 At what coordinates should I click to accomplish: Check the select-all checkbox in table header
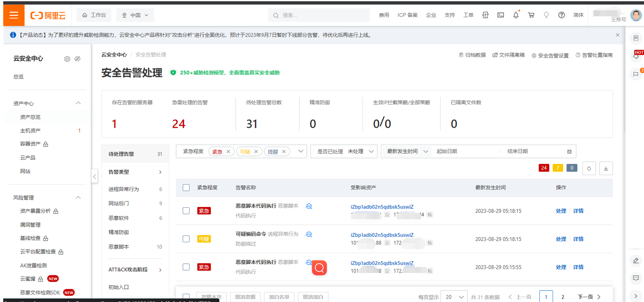tap(186, 187)
